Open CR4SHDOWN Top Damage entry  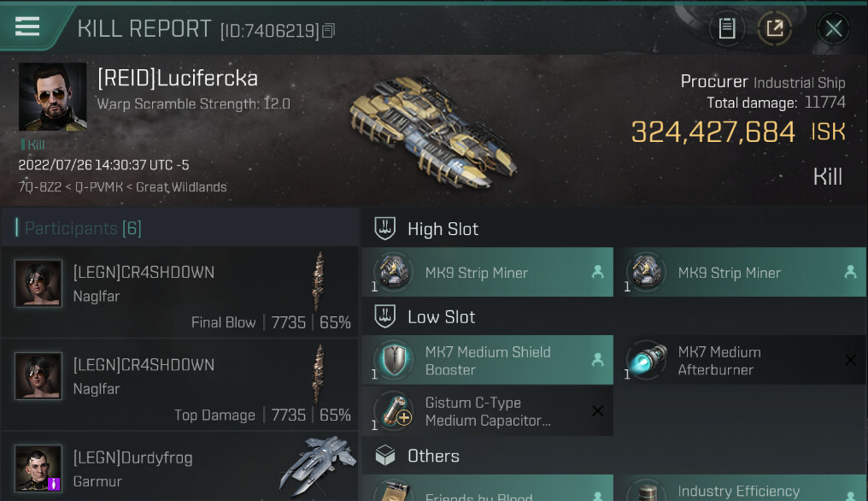[180, 385]
